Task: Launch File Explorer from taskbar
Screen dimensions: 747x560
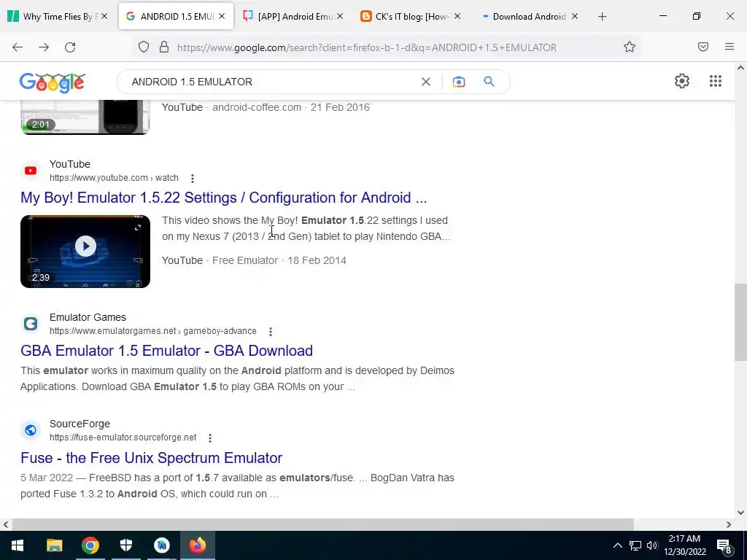Action: [x=54, y=545]
